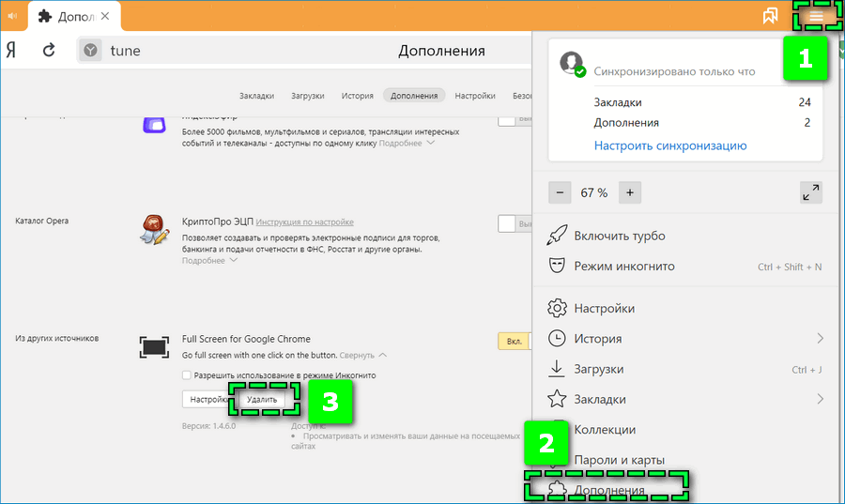The width and height of the screenshot is (845, 504).
Task: Click the bookmarks star icon
Action: pyautogui.click(x=557, y=399)
